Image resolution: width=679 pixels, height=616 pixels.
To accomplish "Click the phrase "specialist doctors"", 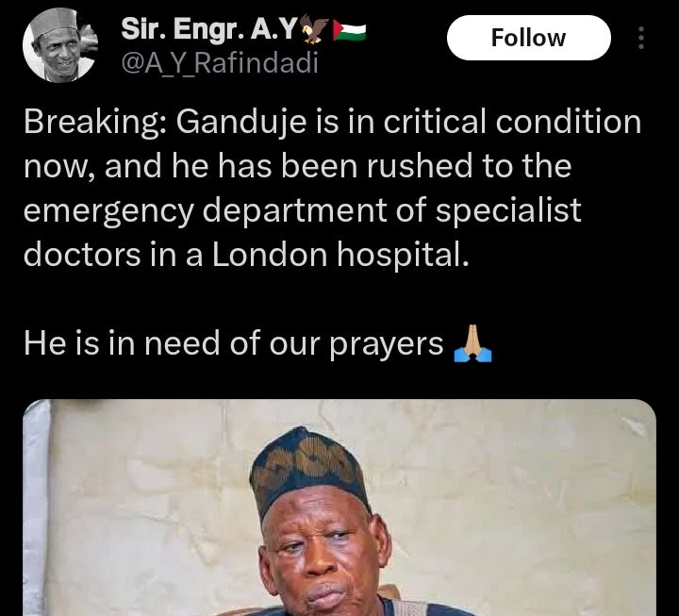I will pyautogui.click(x=303, y=233).
